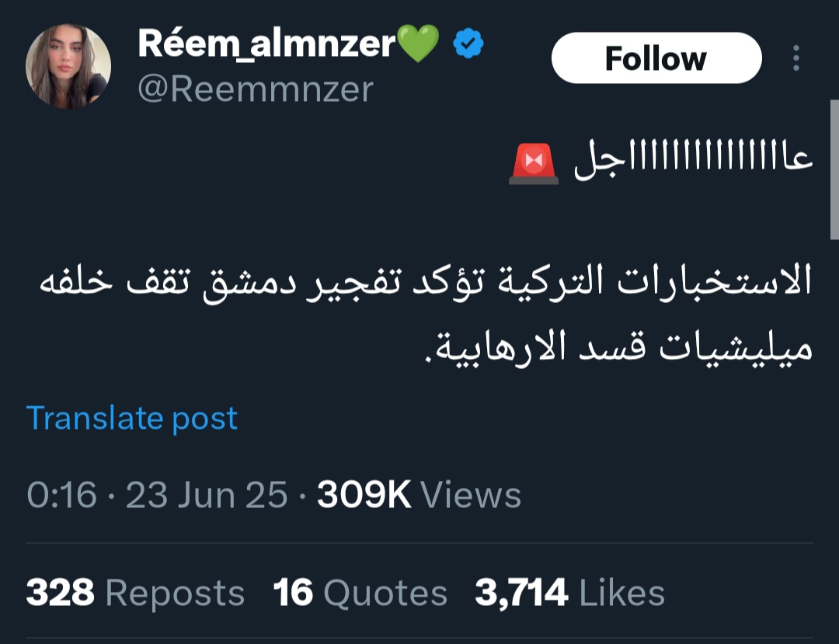839x644 pixels.
Task: Click the scrollbar on the right edge
Action: 834,171
